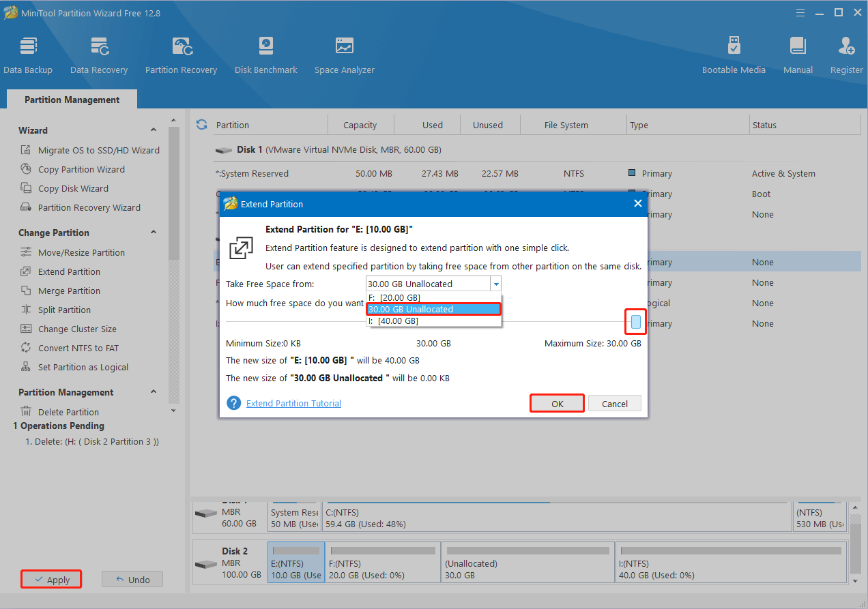This screenshot has width=868, height=609.
Task: Select the Unallocated 30.0 GB block in disk map
Action: 527,562
